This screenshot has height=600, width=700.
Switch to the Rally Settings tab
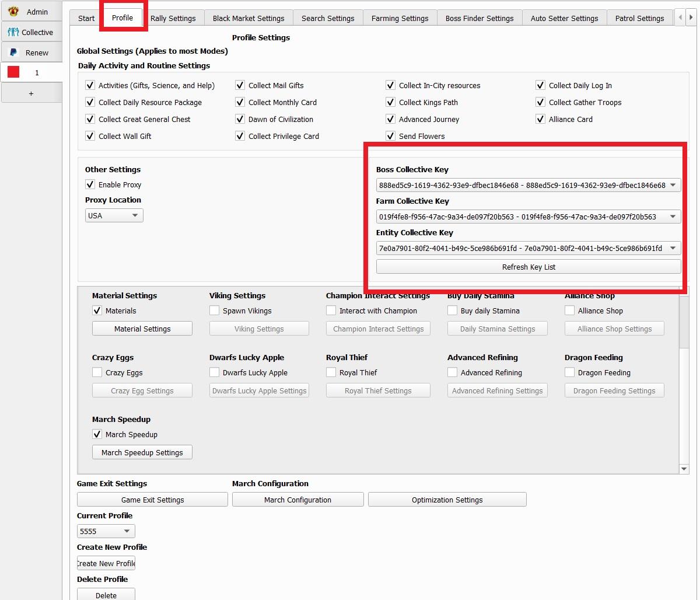[173, 18]
